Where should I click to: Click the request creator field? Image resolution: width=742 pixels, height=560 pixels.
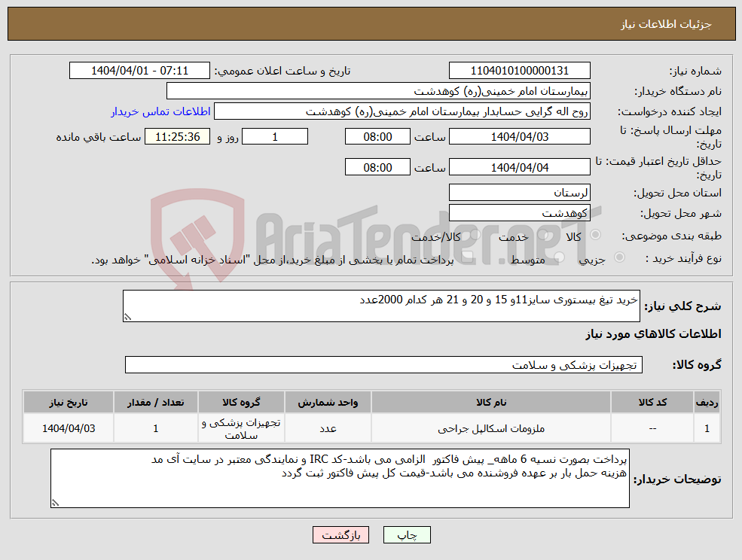402,111
